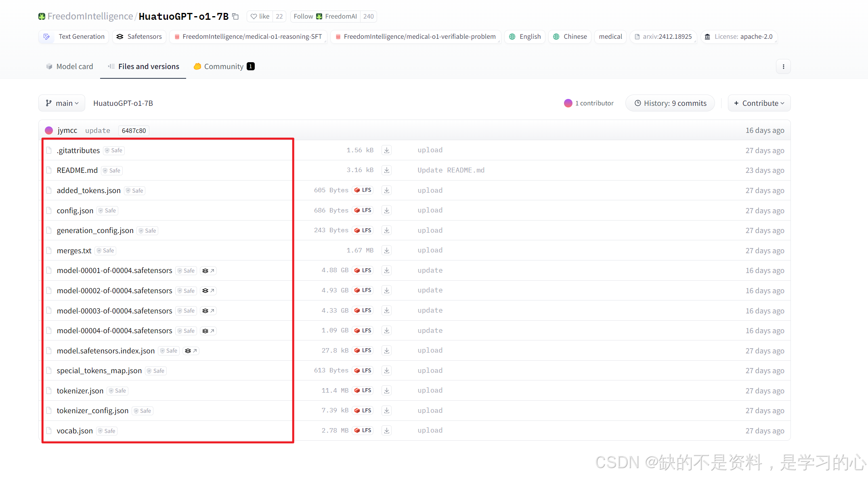Click the medical tag
This screenshot has height=477, width=868.
[610, 37]
